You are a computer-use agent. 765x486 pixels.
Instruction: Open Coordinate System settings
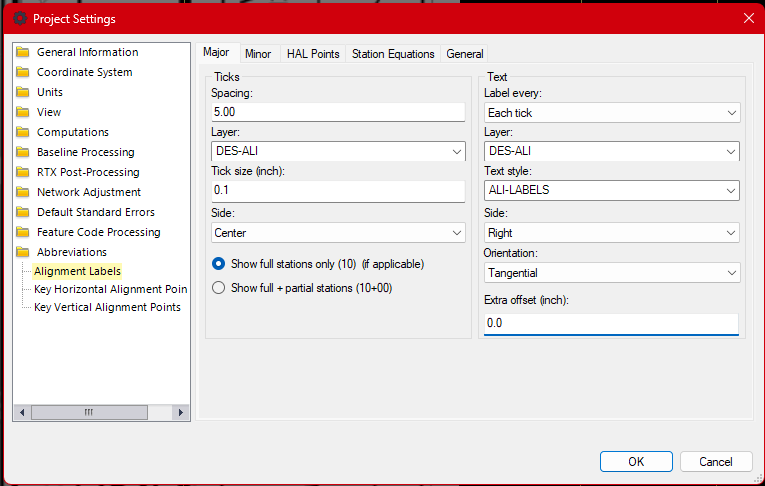(x=85, y=72)
